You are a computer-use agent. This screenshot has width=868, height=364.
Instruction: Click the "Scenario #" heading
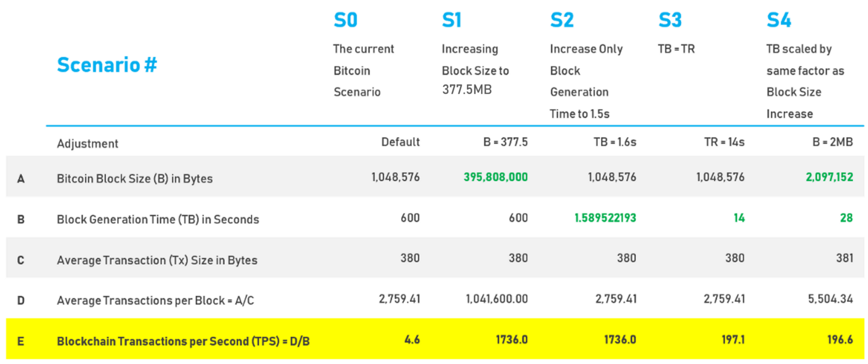[x=107, y=65]
